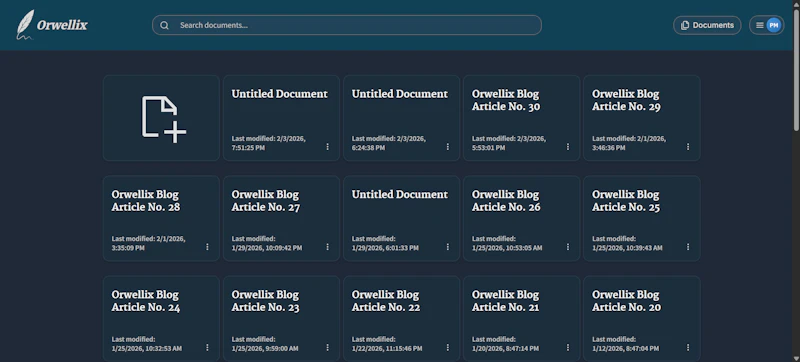Open three-dot menu for Blog Article No. 28
The image size is (800, 362).
[x=207, y=247]
